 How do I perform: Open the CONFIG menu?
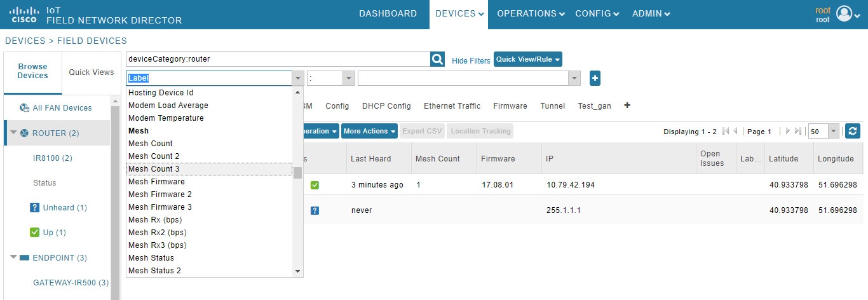pyautogui.click(x=597, y=14)
